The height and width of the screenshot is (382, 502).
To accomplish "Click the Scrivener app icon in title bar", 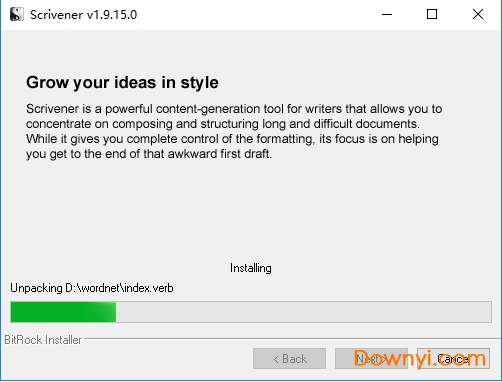I will tap(17, 14).
